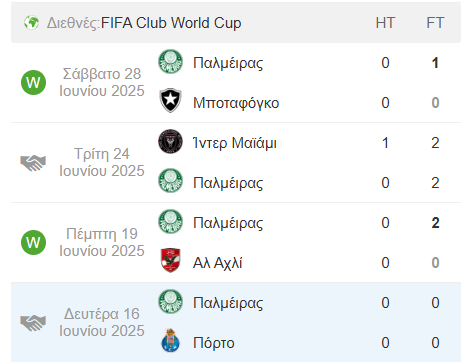465x364 pixels.
Task: Select the Δευτέρα 16 Ιουνίου 2025 match row
Action: pos(236,322)
